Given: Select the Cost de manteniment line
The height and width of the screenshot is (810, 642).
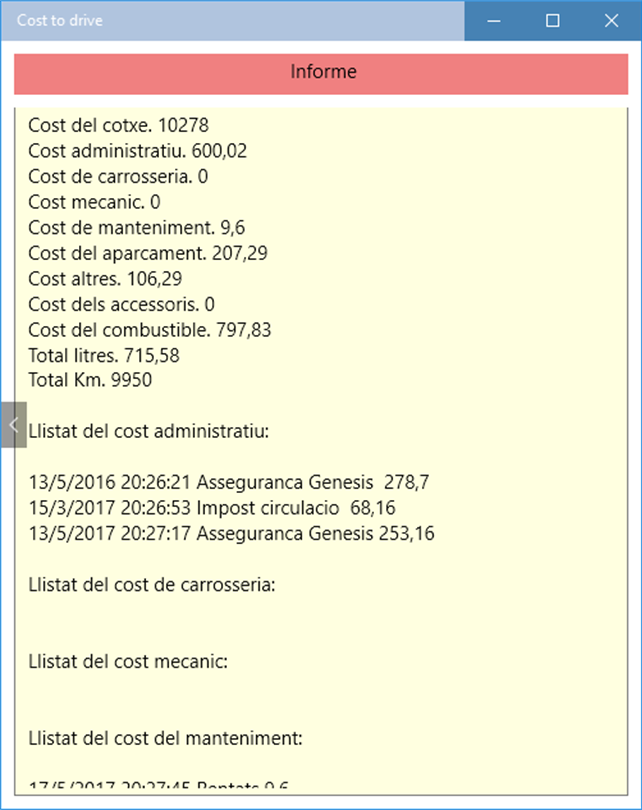Looking at the screenshot, I should point(136,228).
